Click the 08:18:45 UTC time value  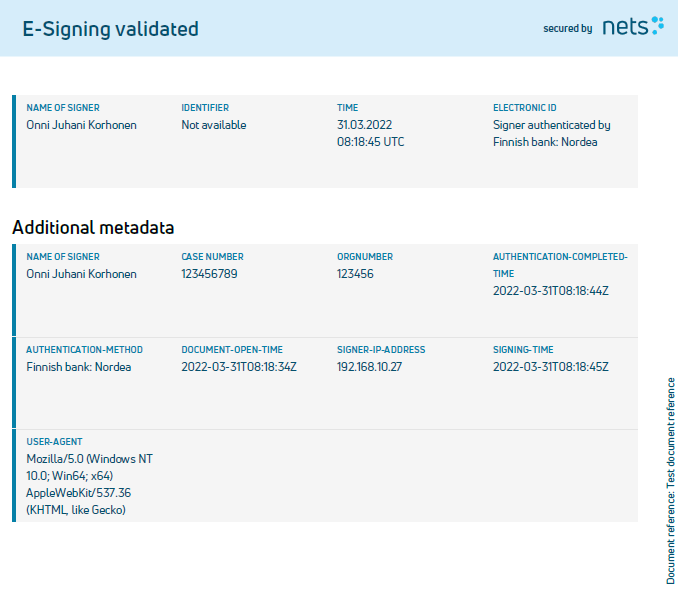(371, 142)
